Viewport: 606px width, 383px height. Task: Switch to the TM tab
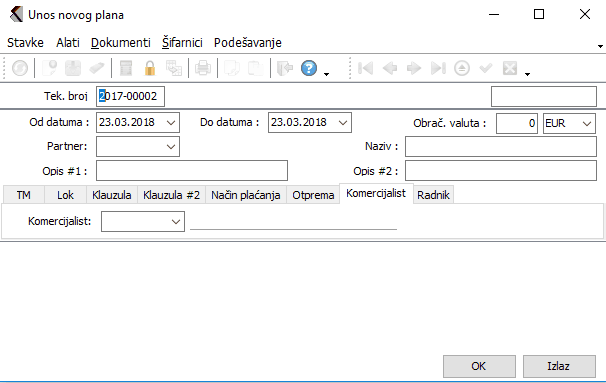24,195
